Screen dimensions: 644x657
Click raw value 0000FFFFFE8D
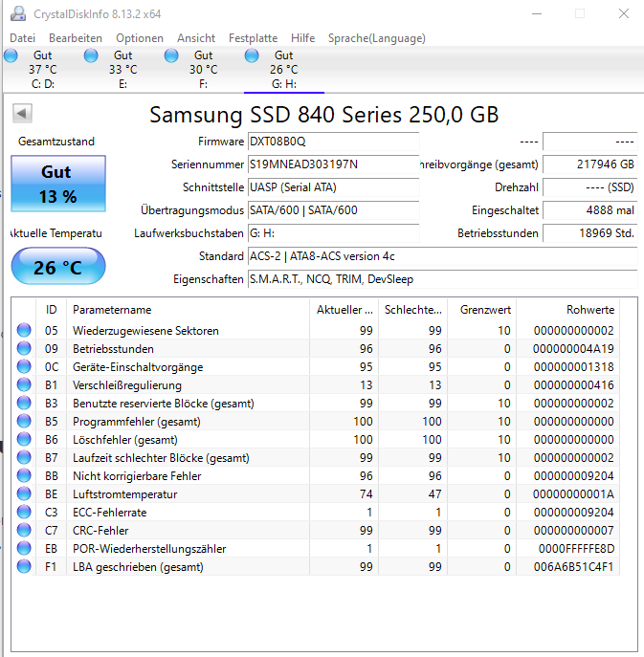pos(576,549)
